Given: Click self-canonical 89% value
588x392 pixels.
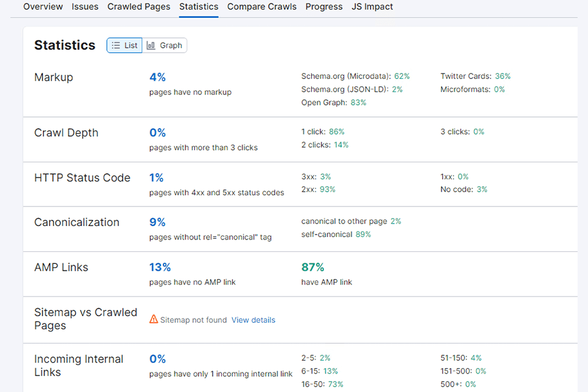Looking at the screenshot, I should coord(363,234).
